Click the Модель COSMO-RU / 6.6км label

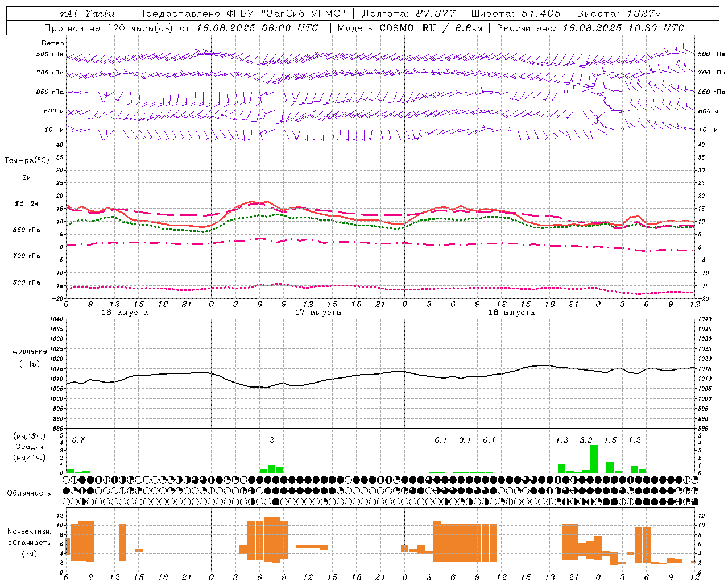(x=409, y=28)
